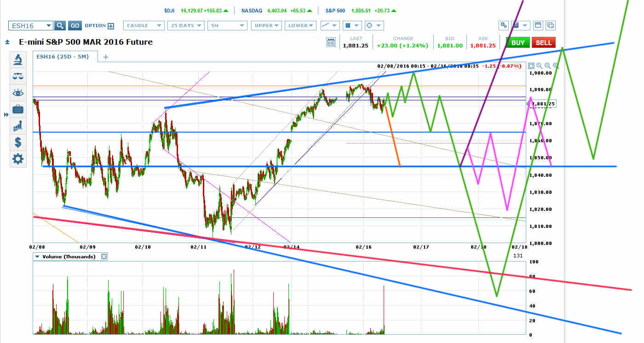Click the current price marker on axis

(543, 104)
